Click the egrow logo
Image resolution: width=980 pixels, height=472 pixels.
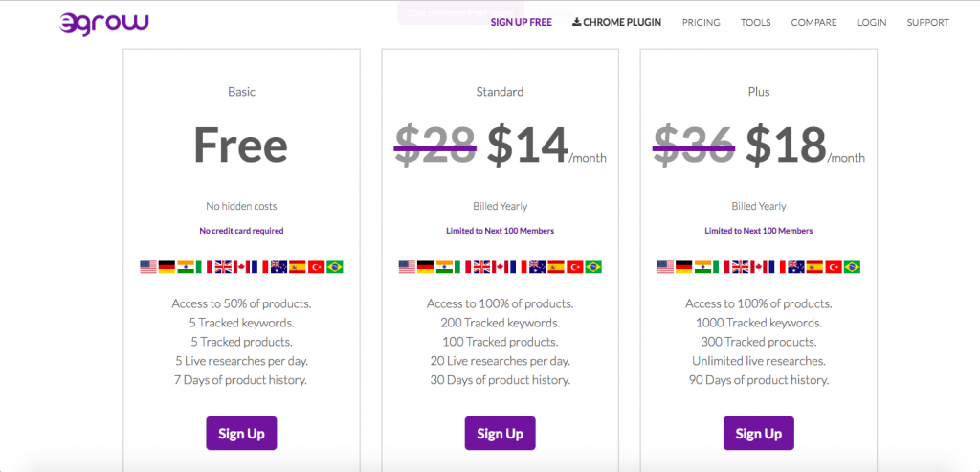click(103, 23)
